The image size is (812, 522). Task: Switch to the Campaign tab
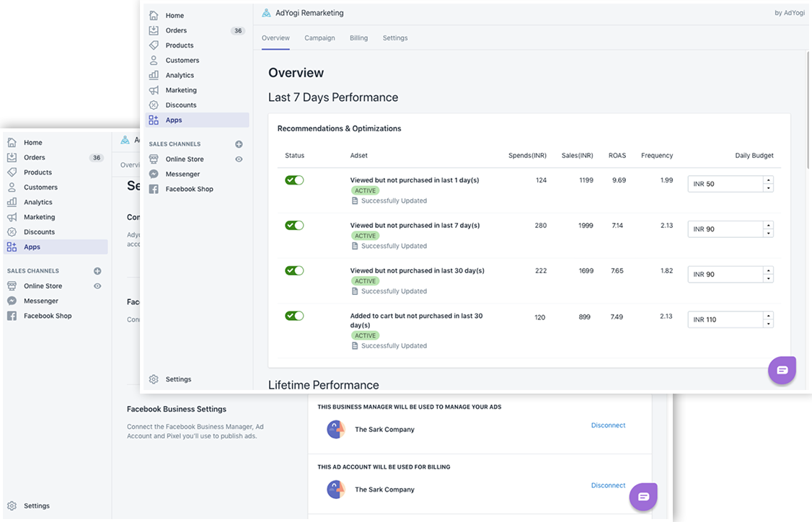(319, 37)
